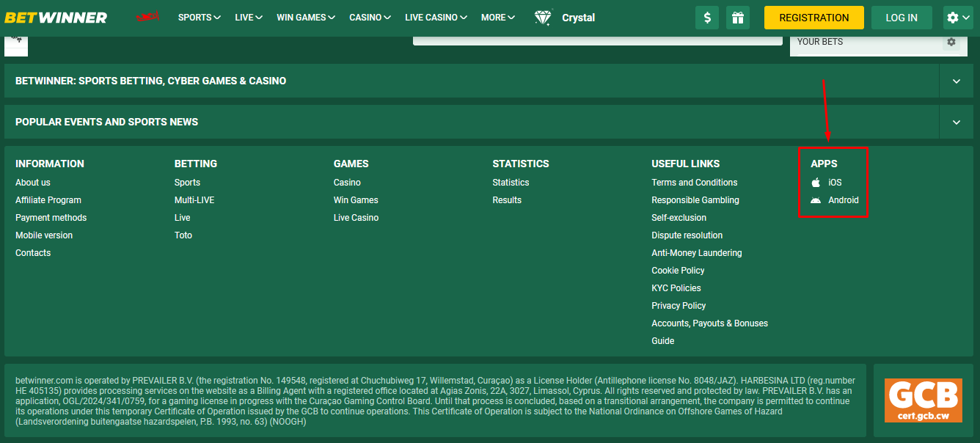Download the Android app
The height and width of the screenshot is (443, 980).
coord(844,200)
